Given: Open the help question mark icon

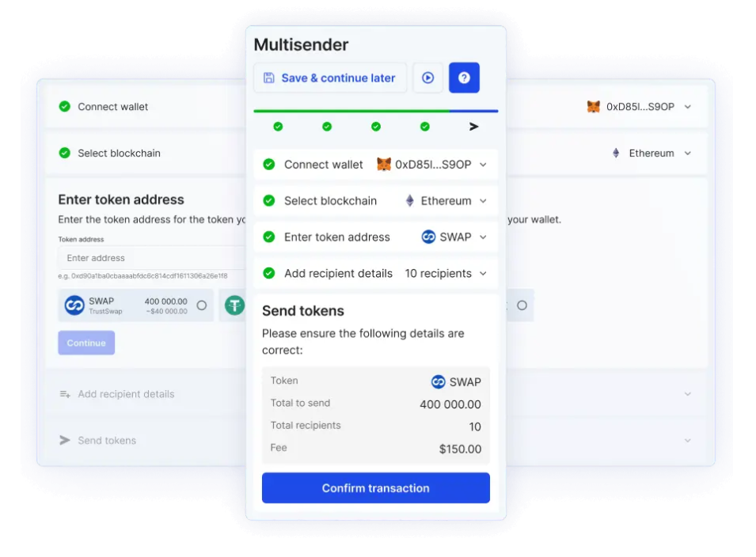Looking at the screenshot, I should (x=464, y=78).
